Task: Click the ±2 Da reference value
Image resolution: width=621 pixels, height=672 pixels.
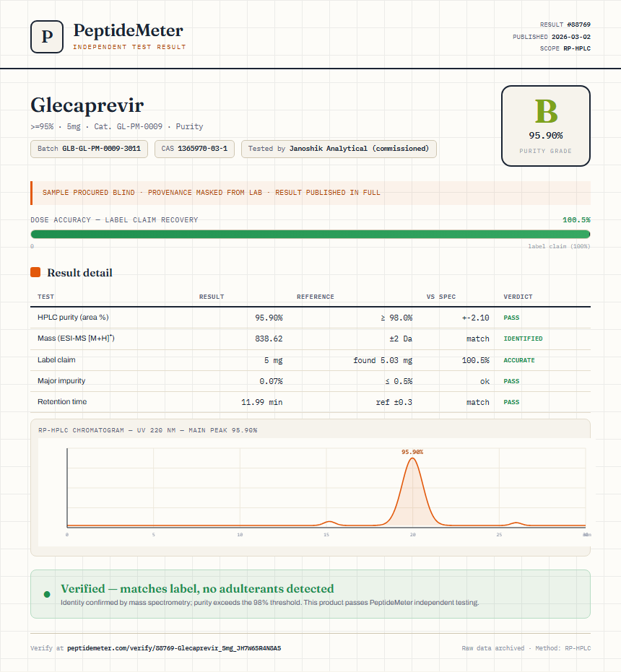Action: point(401,339)
